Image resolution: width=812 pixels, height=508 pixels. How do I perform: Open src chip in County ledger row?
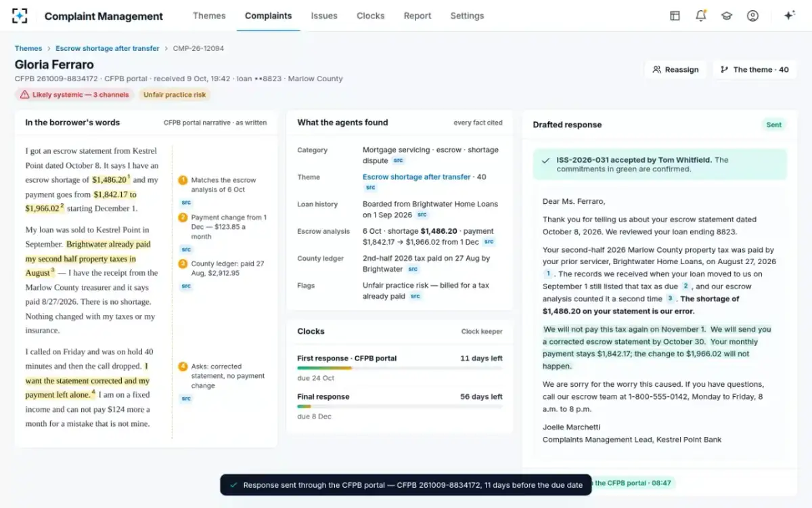[413, 269]
